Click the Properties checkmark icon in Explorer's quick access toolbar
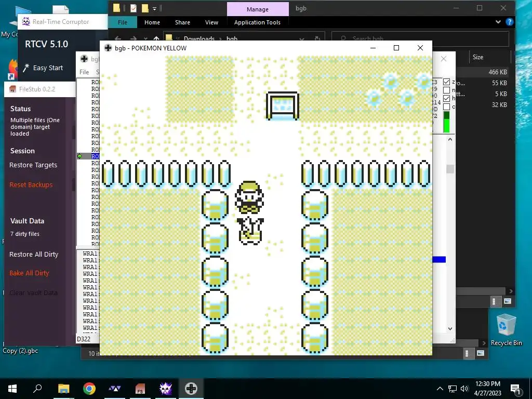Viewport: 532px width, 399px height. (134, 8)
